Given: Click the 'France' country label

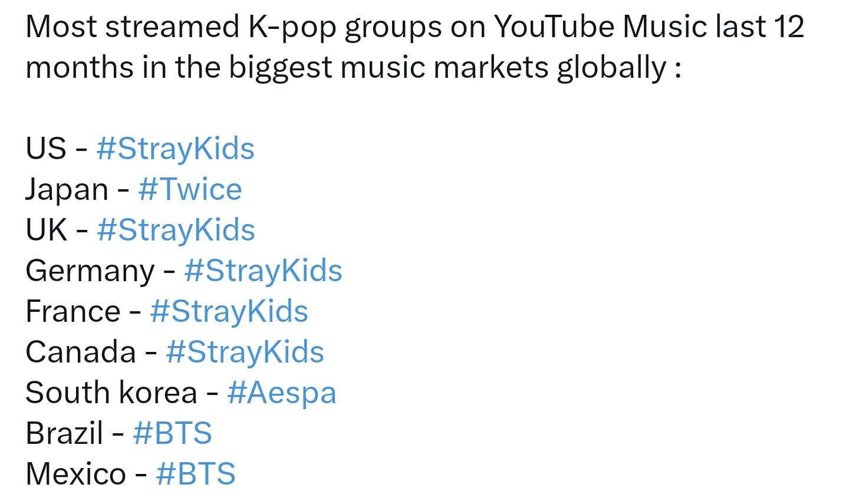Looking at the screenshot, I should click(x=73, y=311).
